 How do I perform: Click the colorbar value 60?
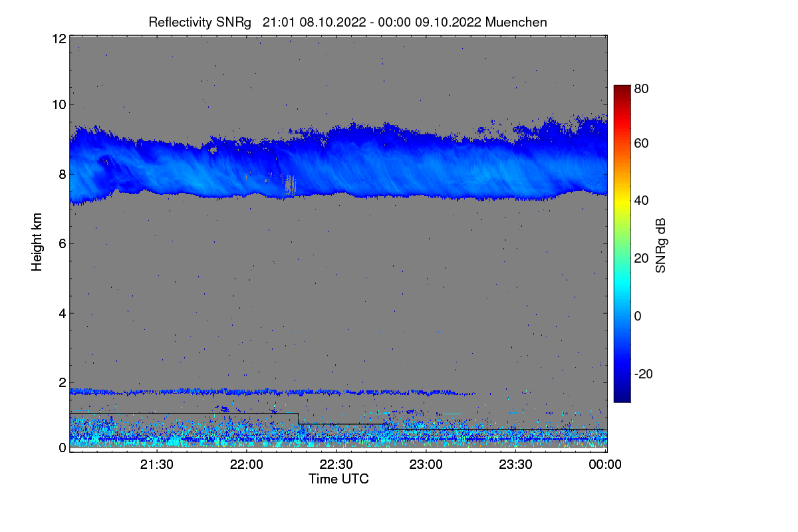coord(641,143)
